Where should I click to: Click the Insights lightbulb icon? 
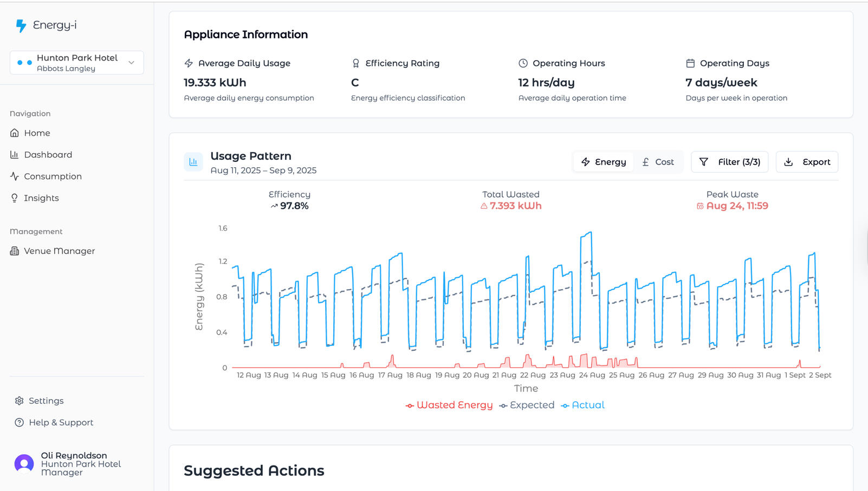pyautogui.click(x=15, y=198)
